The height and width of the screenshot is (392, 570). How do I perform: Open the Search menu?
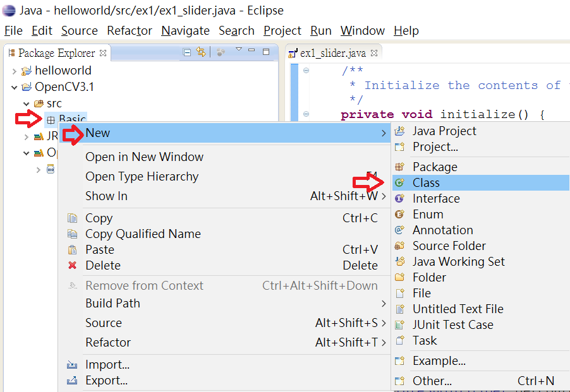pos(236,31)
